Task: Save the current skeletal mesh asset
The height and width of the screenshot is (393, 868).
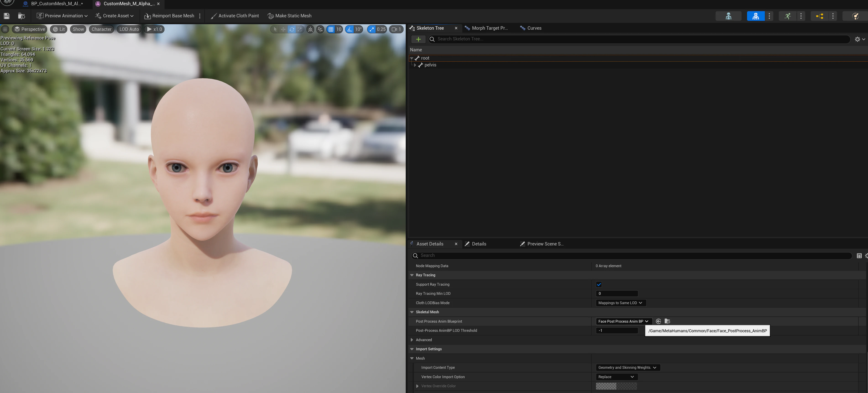Action: [x=6, y=16]
